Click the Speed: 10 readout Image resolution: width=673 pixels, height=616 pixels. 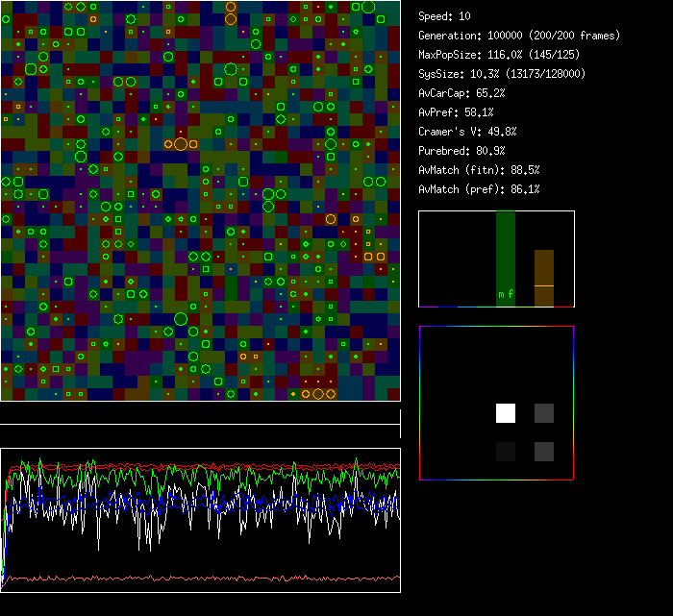pos(444,16)
